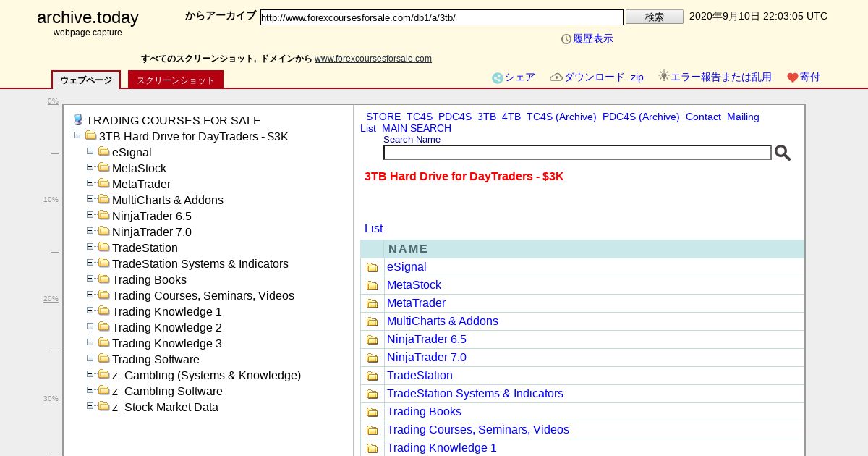The image size is (868, 456).
Task: Click the folder icon of eSignal in table
Action: (373, 267)
